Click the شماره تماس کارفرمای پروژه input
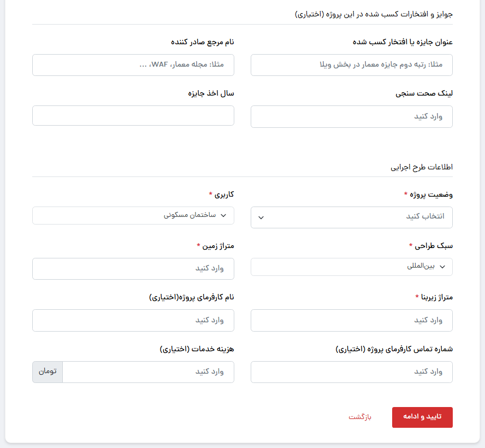This screenshot has width=485, height=448. point(351,372)
